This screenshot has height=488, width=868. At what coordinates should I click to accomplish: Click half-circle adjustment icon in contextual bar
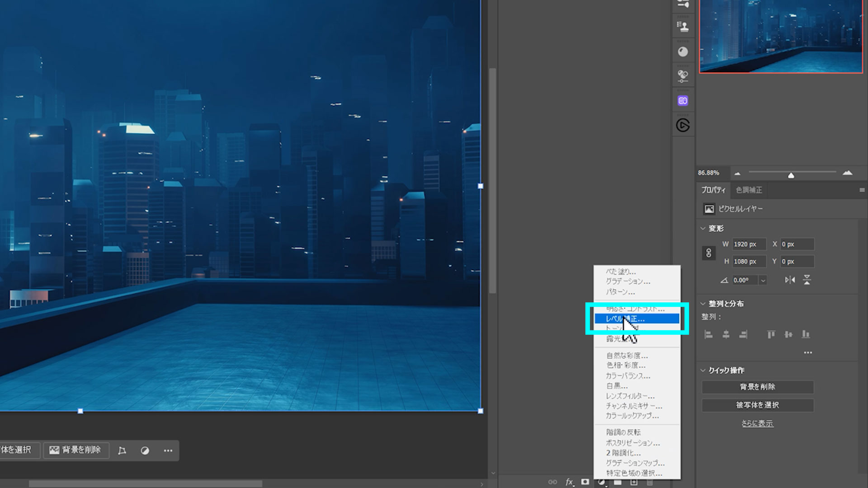coord(145,450)
